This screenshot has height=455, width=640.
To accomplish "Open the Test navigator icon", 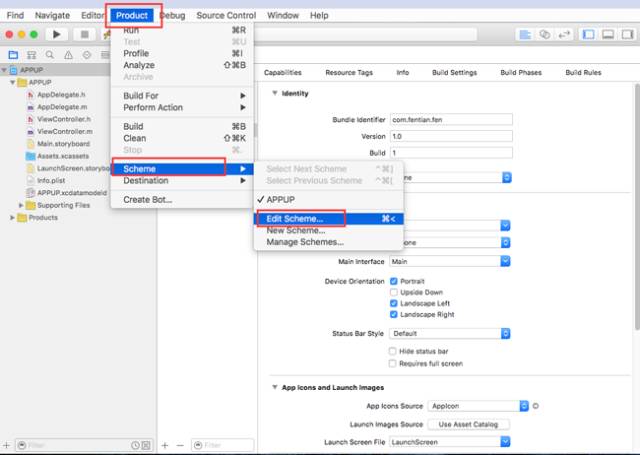I will [x=87, y=55].
